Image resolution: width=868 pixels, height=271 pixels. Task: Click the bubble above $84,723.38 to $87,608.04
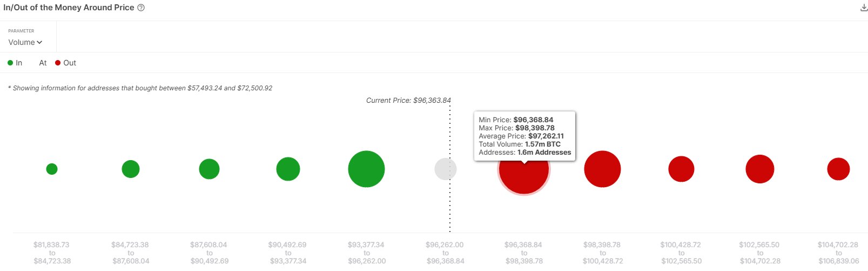click(x=131, y=169)
